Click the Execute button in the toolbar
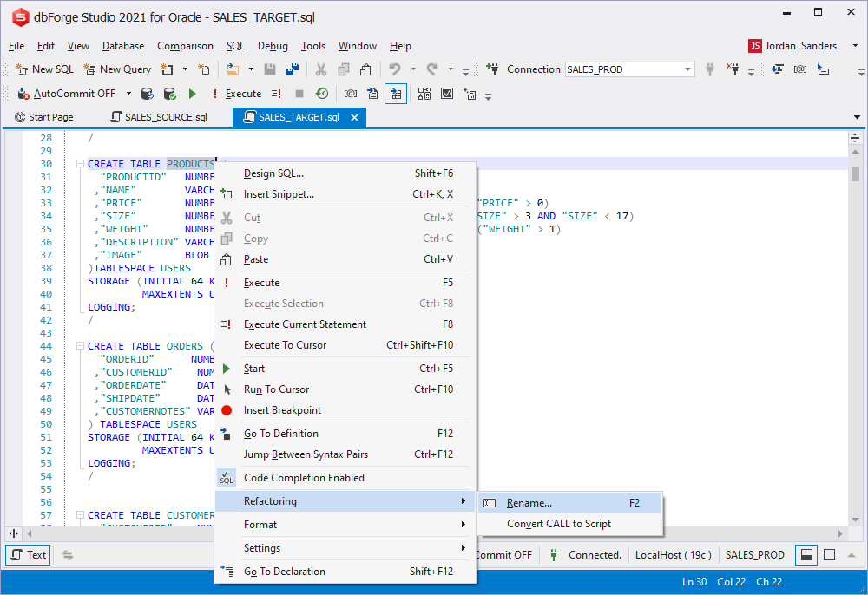Image resolution: width=868 pixels, height=595 pixels. tap(238, 94)
